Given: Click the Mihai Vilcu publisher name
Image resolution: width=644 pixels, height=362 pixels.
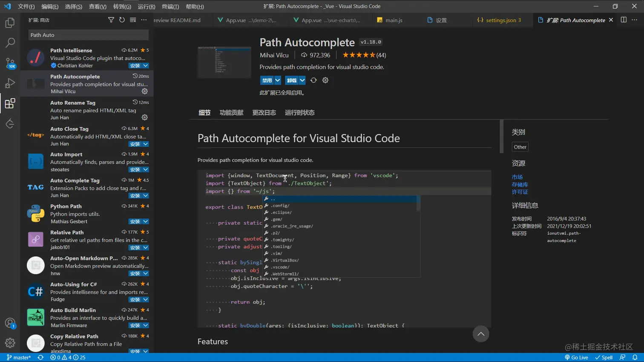Looking at the screenshot, I should pyautogui.click(x=274, y=55).
